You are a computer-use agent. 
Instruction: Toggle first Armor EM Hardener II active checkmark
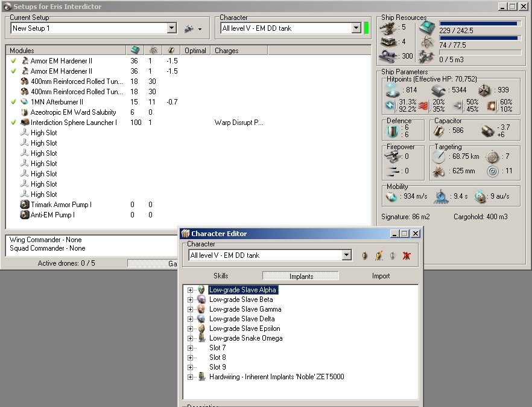click(13, 61)
